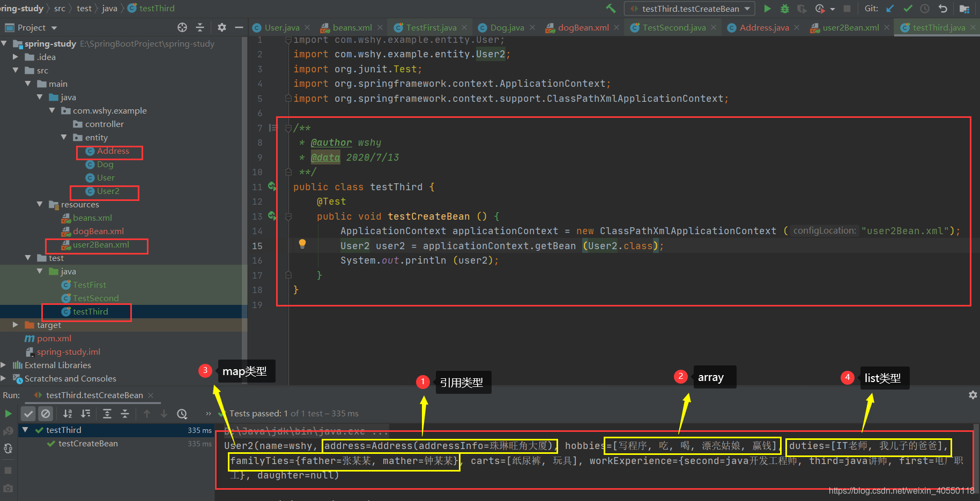980x501 pixels.
Task: Collapse the entity package
Action: [64, 137]
